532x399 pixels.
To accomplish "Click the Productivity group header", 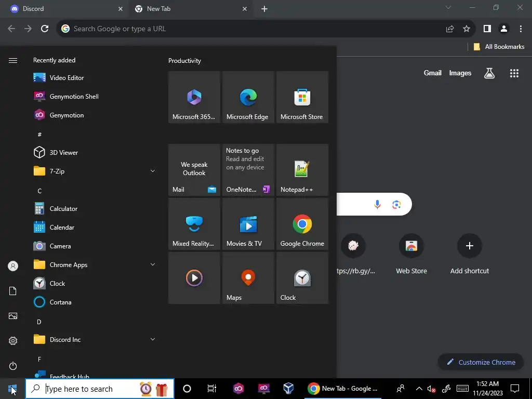I will pos(184,61).
